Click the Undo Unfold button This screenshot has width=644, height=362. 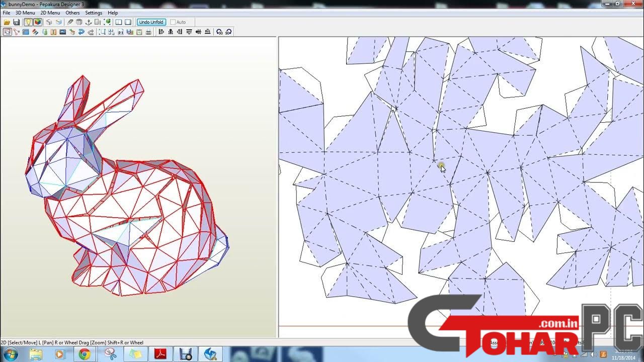(x=151, y=22)
